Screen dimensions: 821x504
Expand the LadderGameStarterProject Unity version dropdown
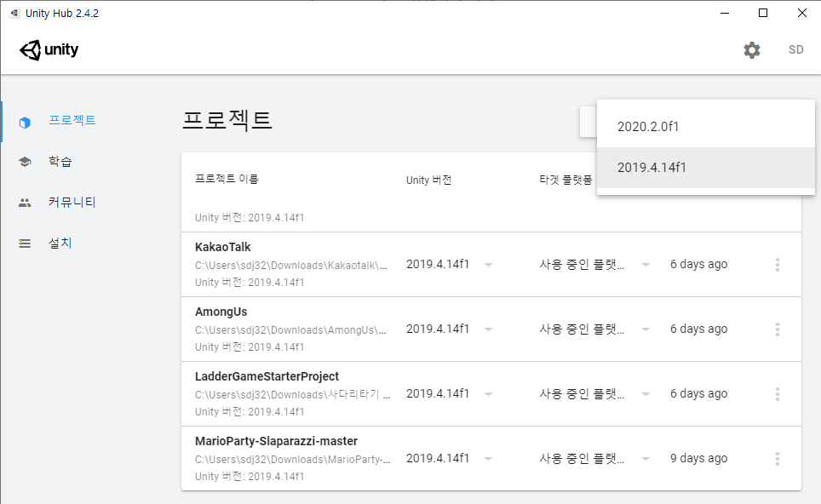click(x=488, y=394)
